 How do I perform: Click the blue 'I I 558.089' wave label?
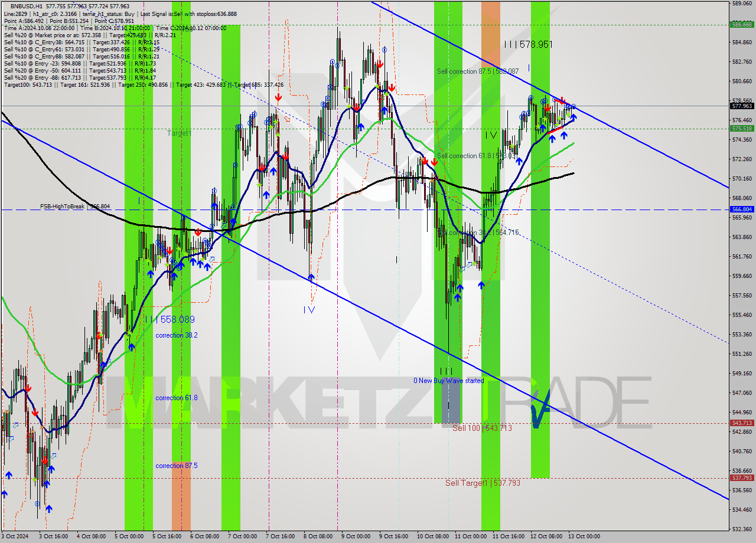point(171,319)
